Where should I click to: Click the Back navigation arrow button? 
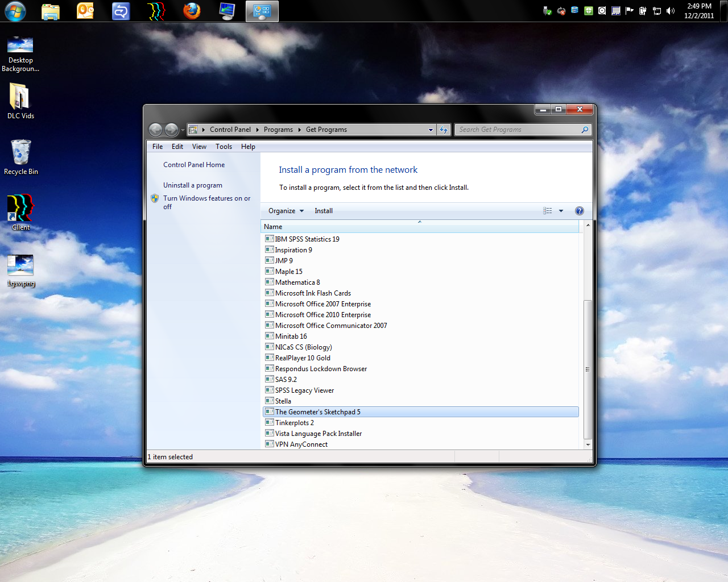[155, 130]
